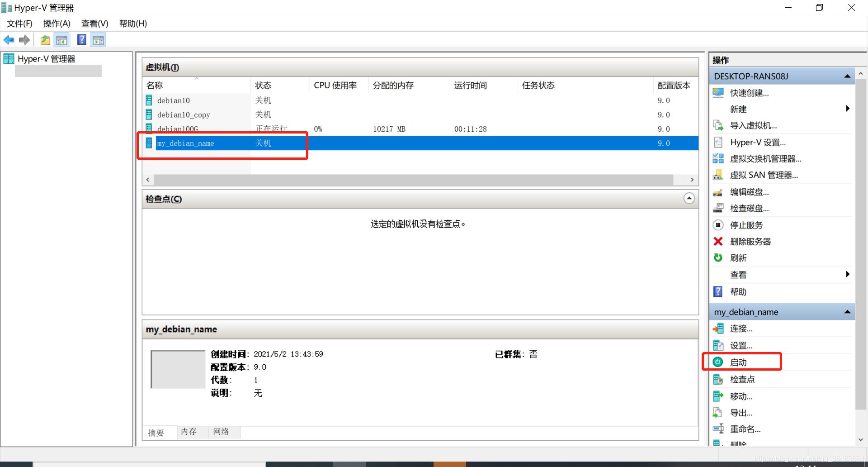The image size is (868, 467).
Task: Click the 导入虚拟机 icon
Action: coord(718,125)
